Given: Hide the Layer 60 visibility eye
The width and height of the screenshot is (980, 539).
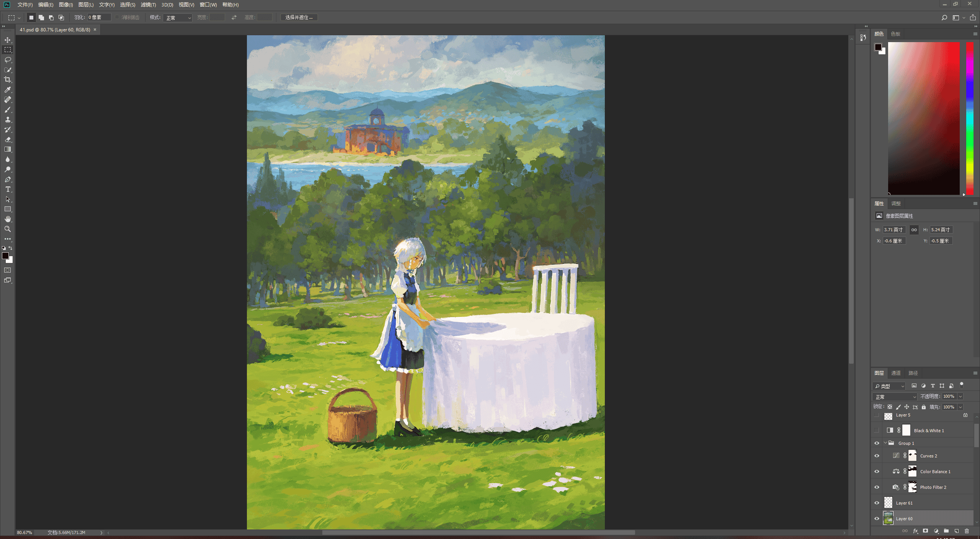Looking at the screenshot, I should click(x=877, y=519).
